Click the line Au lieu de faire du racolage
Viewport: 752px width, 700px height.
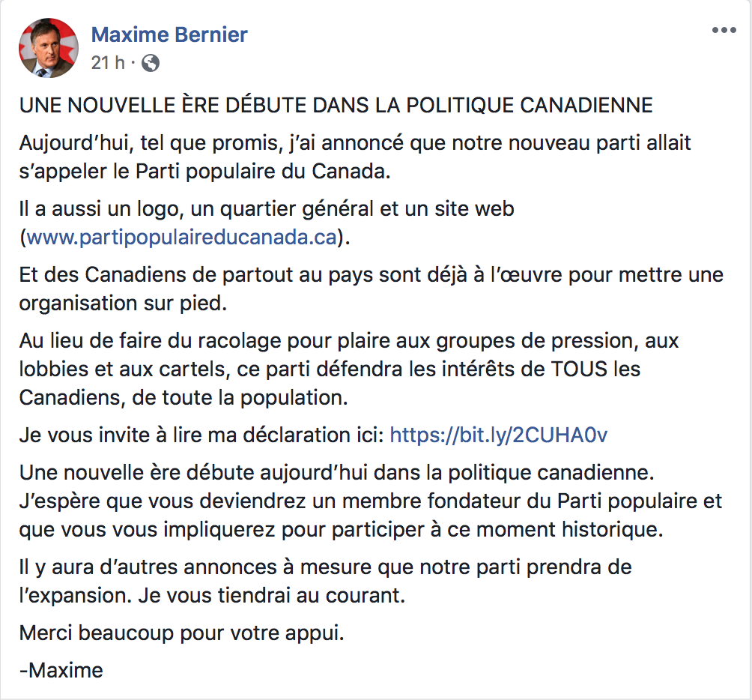[x=349, y=341]
